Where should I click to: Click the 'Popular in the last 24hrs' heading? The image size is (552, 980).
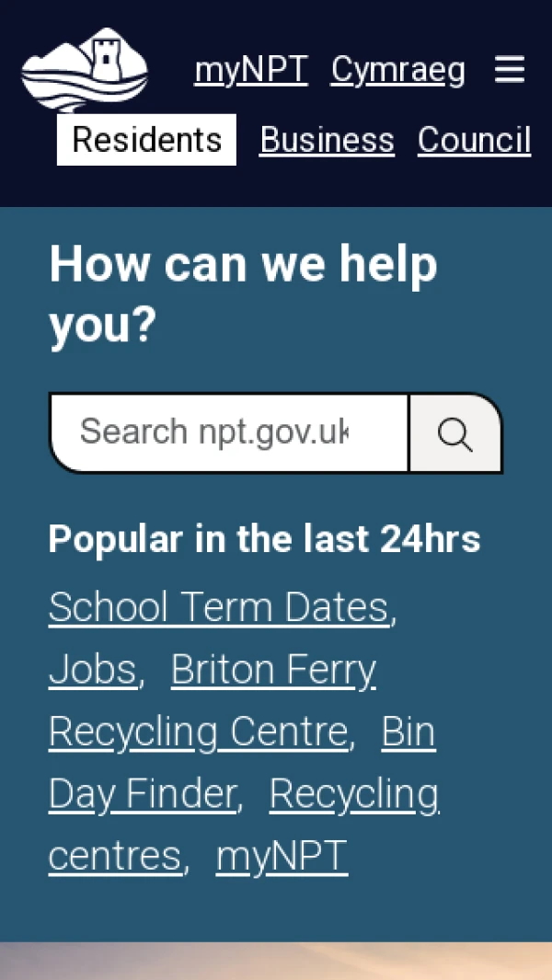click(264, 538)
